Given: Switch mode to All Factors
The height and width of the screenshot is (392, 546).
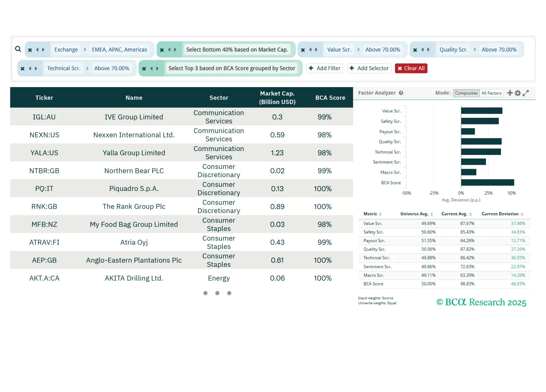Looking at the screenshot, I should point(491,93).
